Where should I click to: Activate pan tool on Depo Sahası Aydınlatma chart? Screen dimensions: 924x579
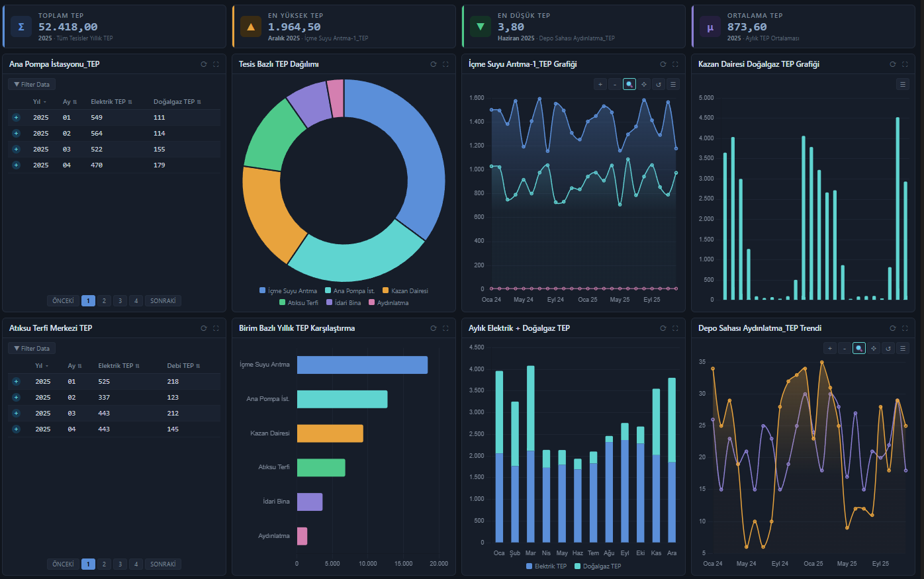point(874,348)
